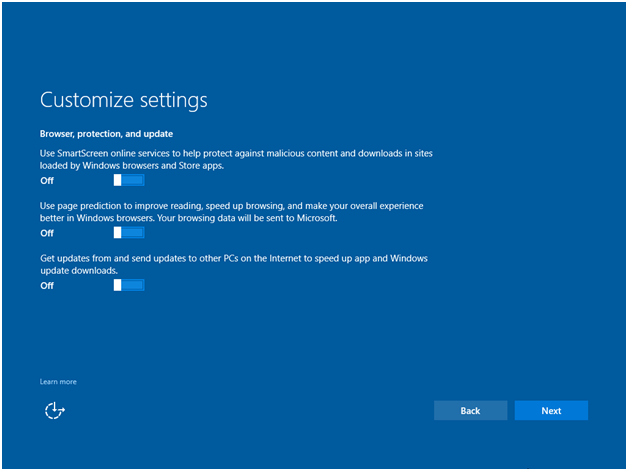The image size is (628, 471).
Task: Click the updates sharing description paragraph
Action: (233, 265)
